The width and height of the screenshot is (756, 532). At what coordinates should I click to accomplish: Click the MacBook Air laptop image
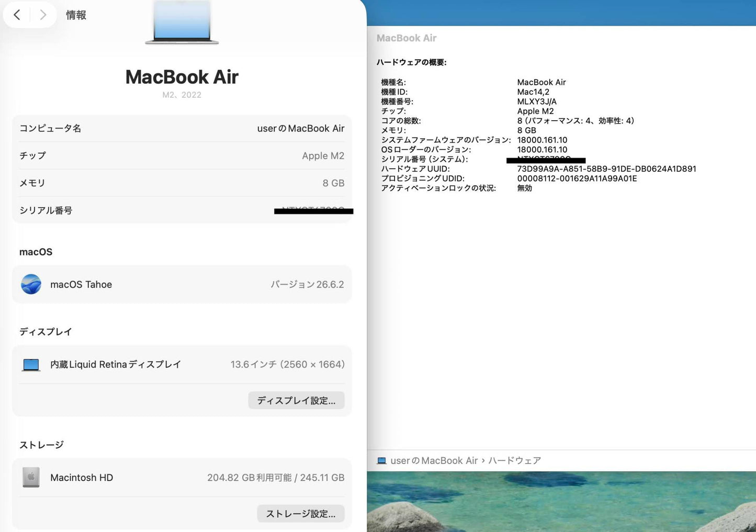182,22
